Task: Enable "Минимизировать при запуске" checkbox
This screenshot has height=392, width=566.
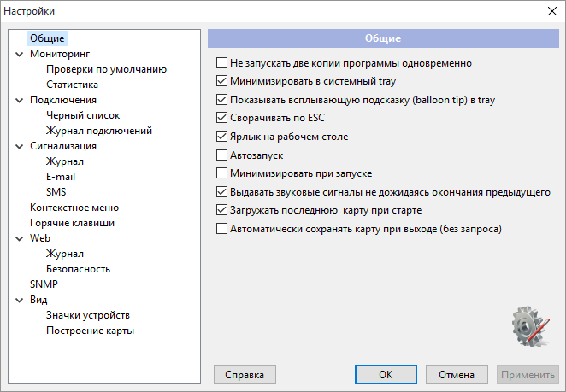Action: [221, 173]
